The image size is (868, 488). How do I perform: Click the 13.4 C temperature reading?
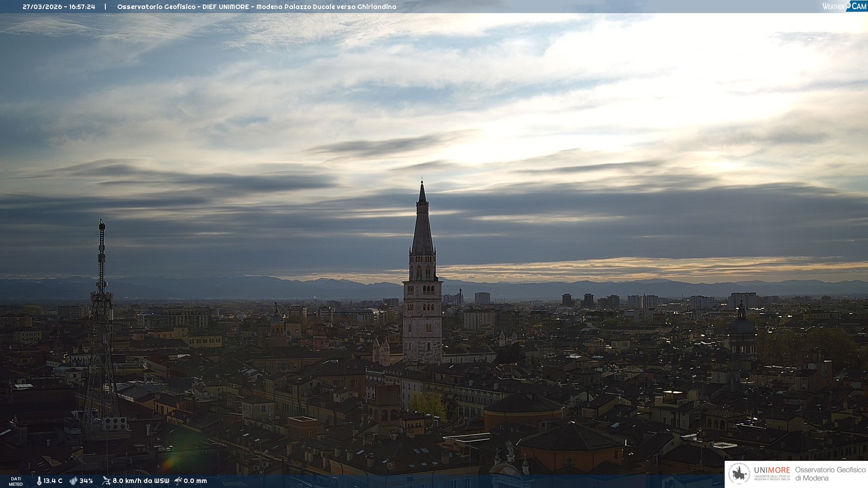[53, 481]
